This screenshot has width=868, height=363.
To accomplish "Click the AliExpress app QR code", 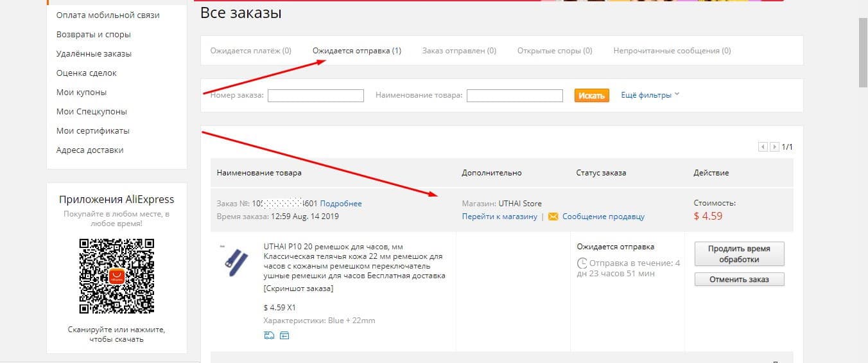I will tap(116, 276).
